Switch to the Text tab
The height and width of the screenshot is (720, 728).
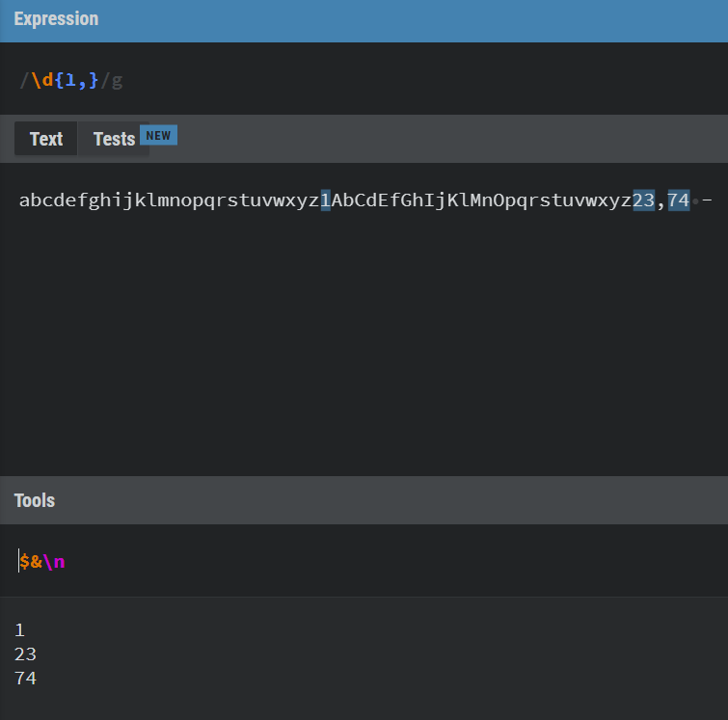click(x=45, y=139)
